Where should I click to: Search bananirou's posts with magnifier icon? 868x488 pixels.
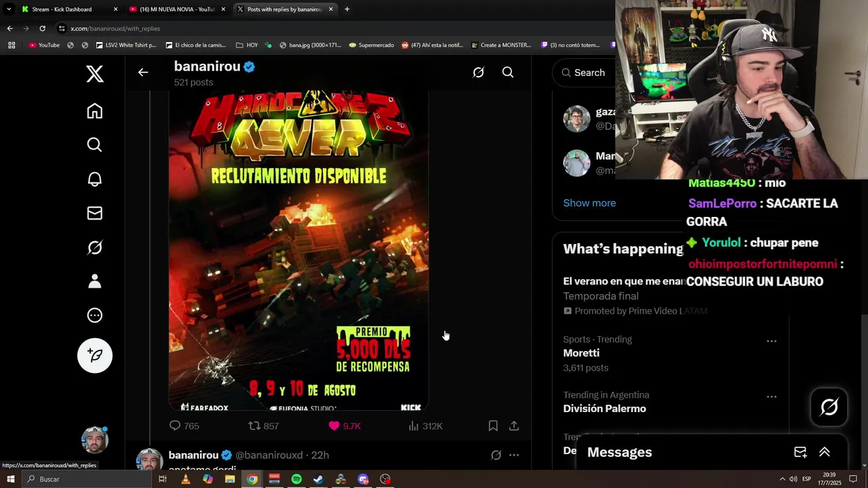click(508, 73)
